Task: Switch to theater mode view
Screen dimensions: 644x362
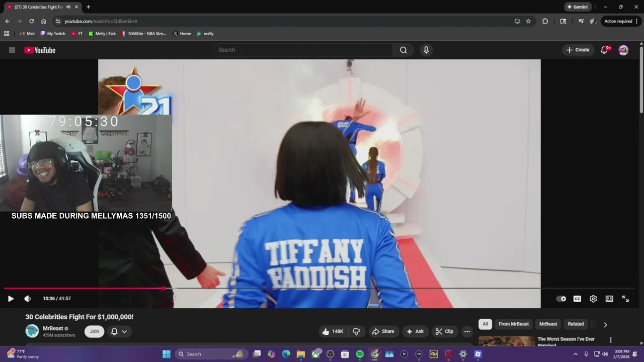Action: click(609, 299)
